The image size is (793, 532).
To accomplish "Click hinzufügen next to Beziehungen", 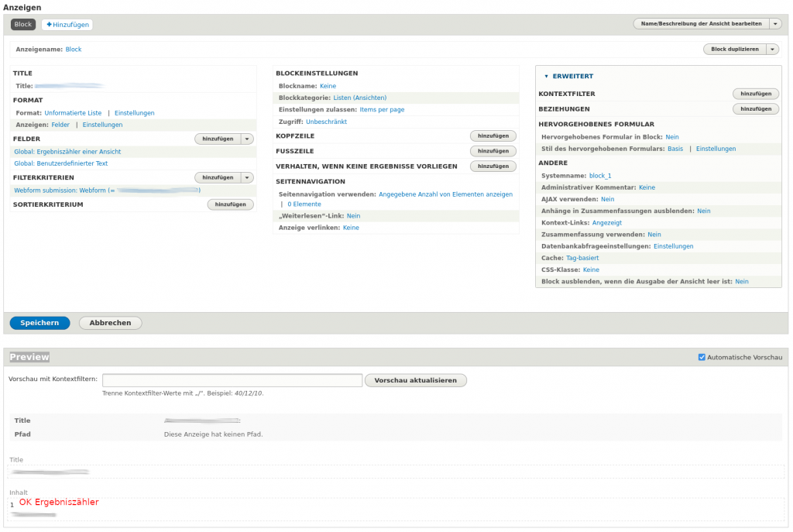I will click(x=755, y=109).
